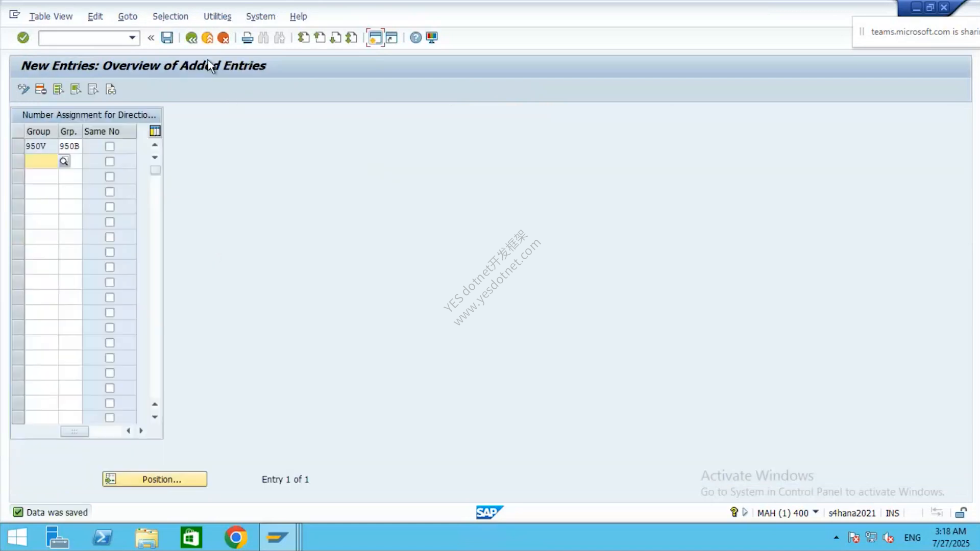980x551 pixels.
Task: Go back with the green Back icon
Action: click(x=191, y=38)
